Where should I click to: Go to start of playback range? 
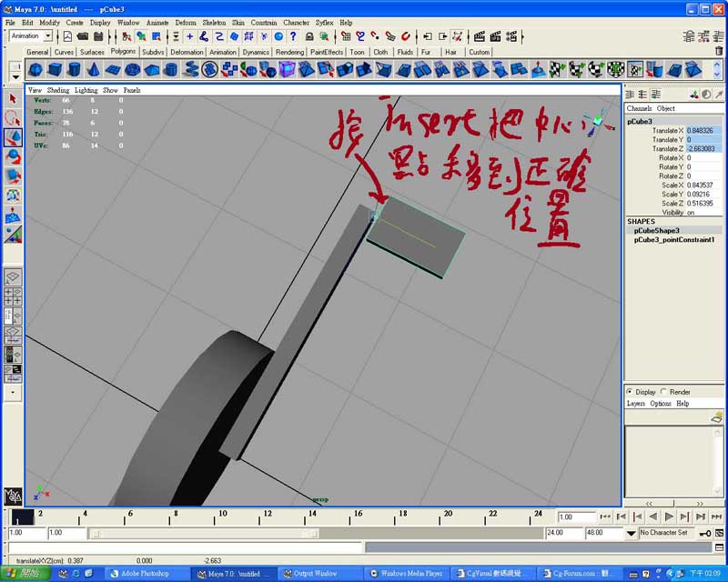tap(605, 517)
